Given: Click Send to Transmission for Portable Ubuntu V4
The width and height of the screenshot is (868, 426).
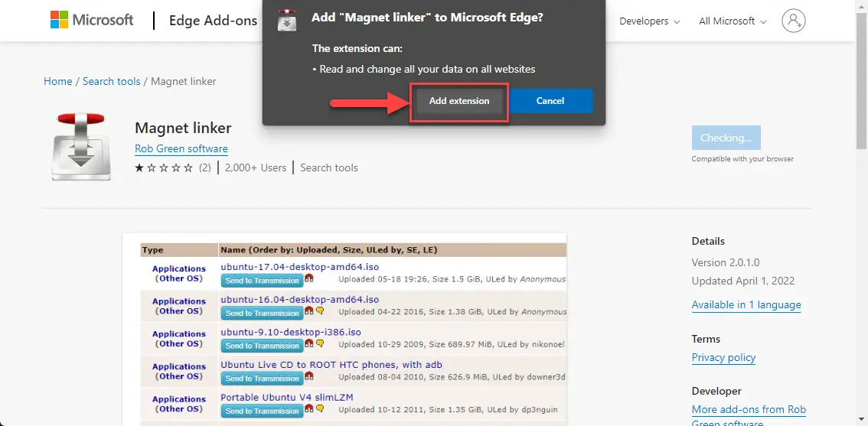Looking at the screenshot, I should (x=262, y=411).
